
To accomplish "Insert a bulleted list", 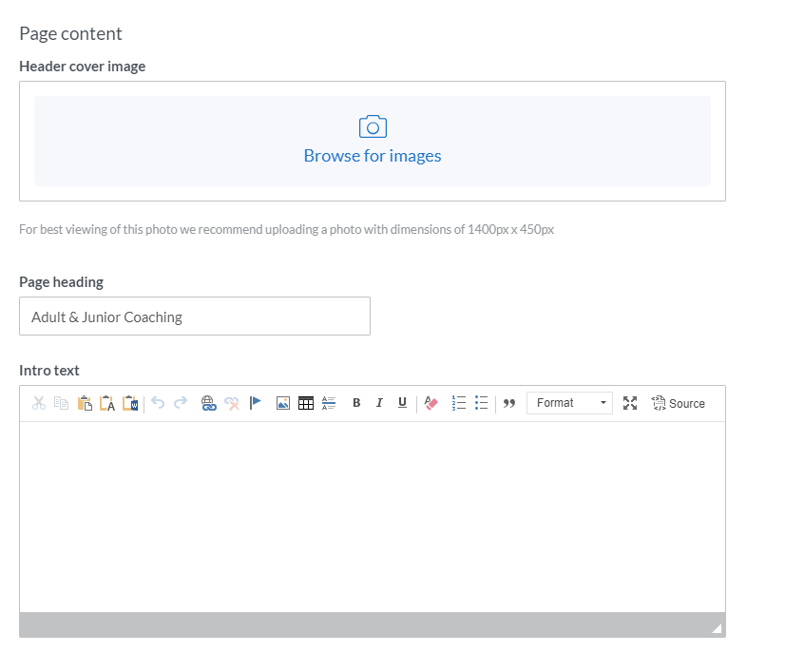I will [x=482, y=403].
